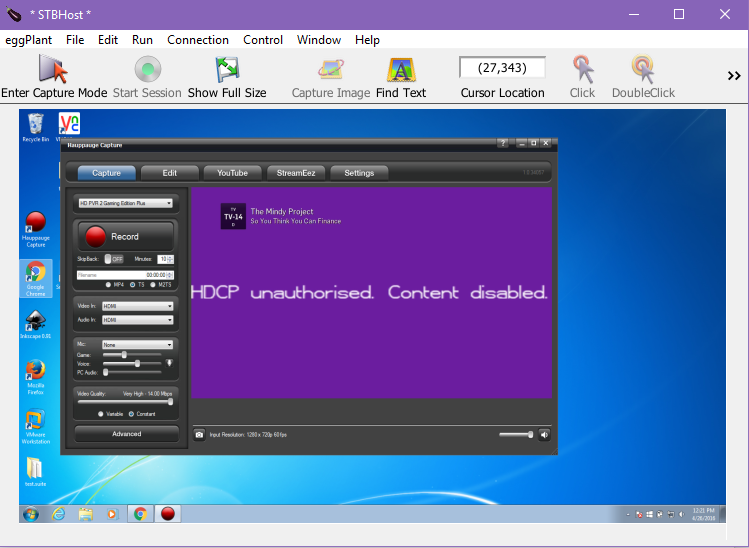Open the Inkscape desktop shortcut

point(35,324)
